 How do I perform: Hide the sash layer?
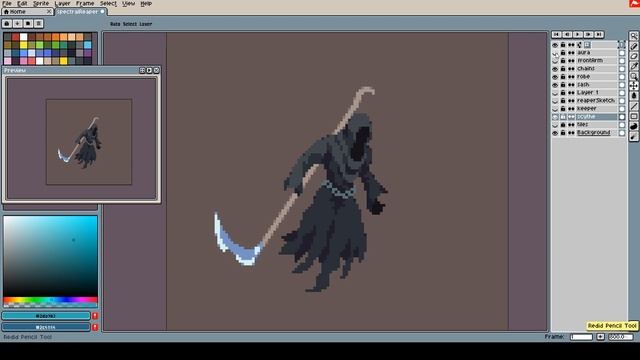(555, 84)
